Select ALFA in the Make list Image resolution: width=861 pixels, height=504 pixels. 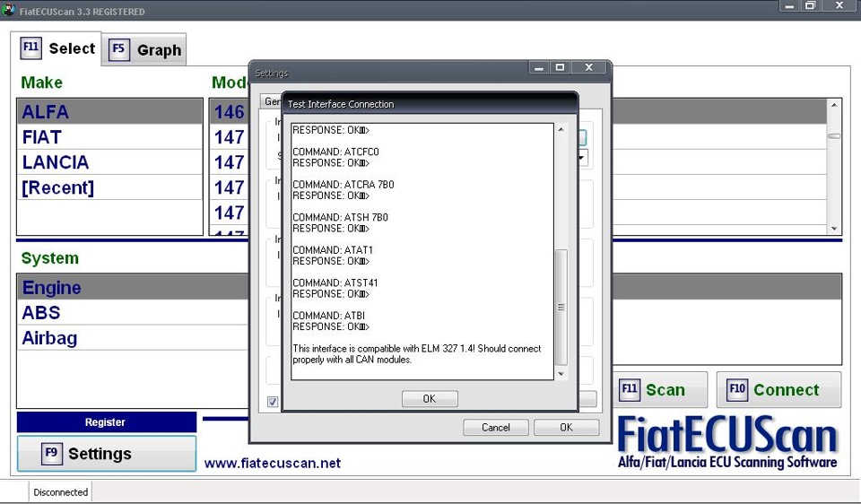pos(109,111)
